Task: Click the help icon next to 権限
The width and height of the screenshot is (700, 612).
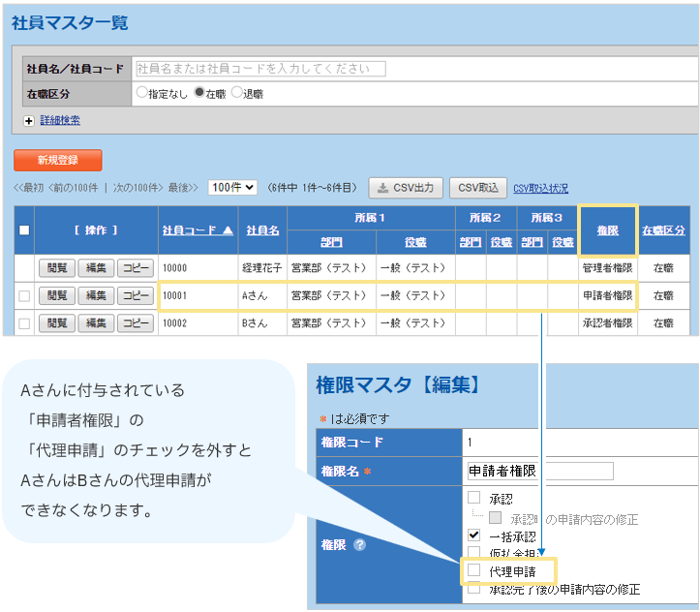Action: click(x=359, y=544)
